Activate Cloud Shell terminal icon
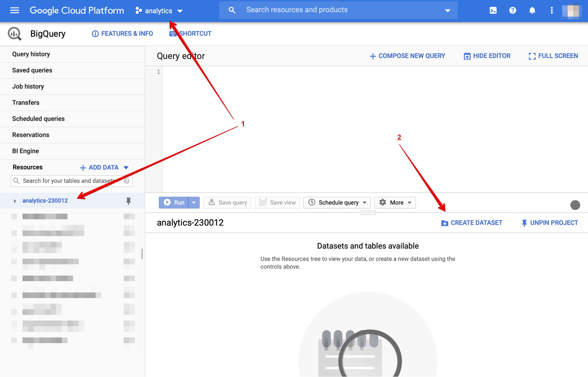 click(493, 11)
